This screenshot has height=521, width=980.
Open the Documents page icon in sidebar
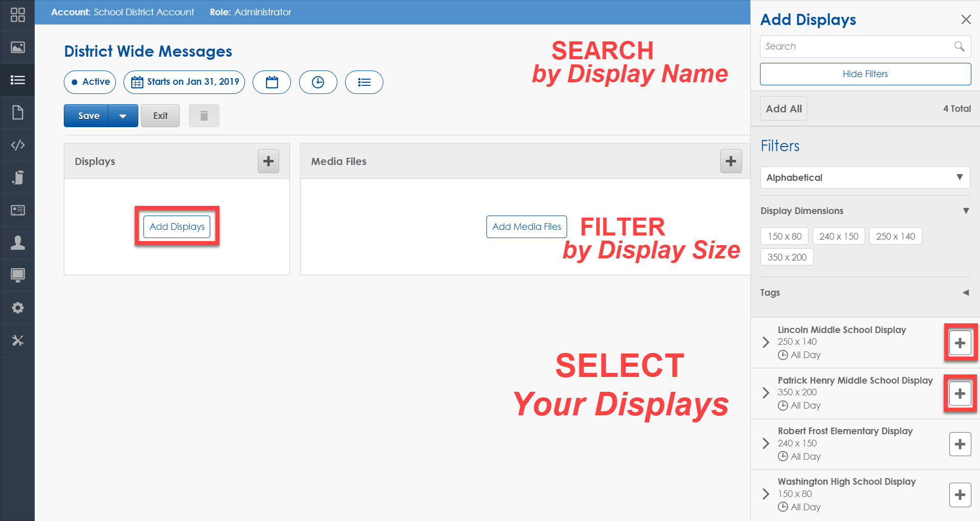click(18, 112)
